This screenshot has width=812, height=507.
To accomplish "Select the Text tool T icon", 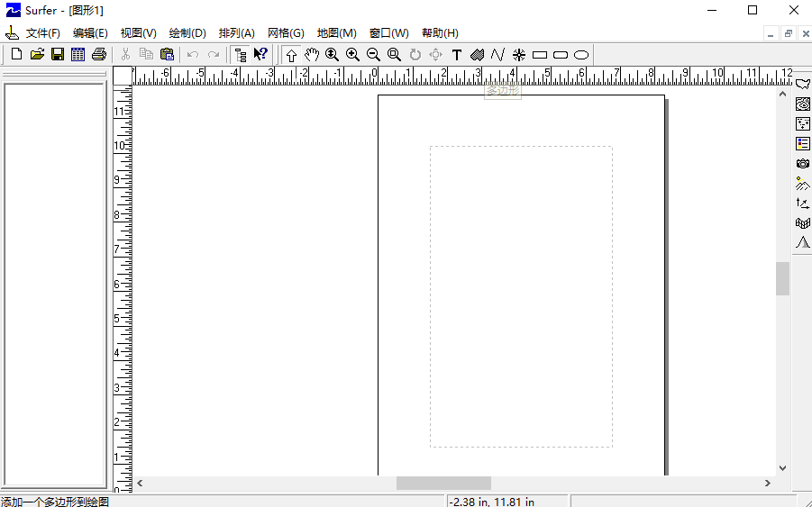I will [x=456, y=55].
